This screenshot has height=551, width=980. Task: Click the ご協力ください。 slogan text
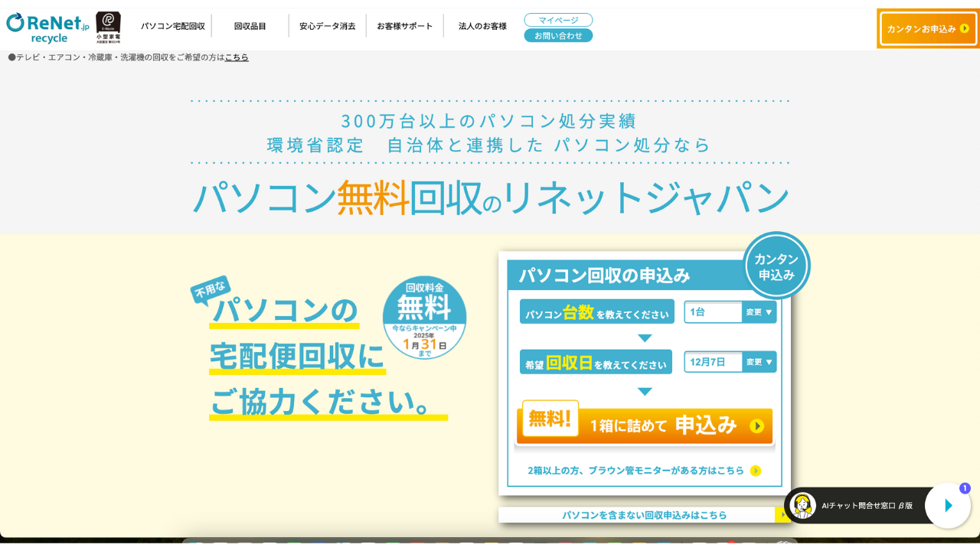point(328,401)
